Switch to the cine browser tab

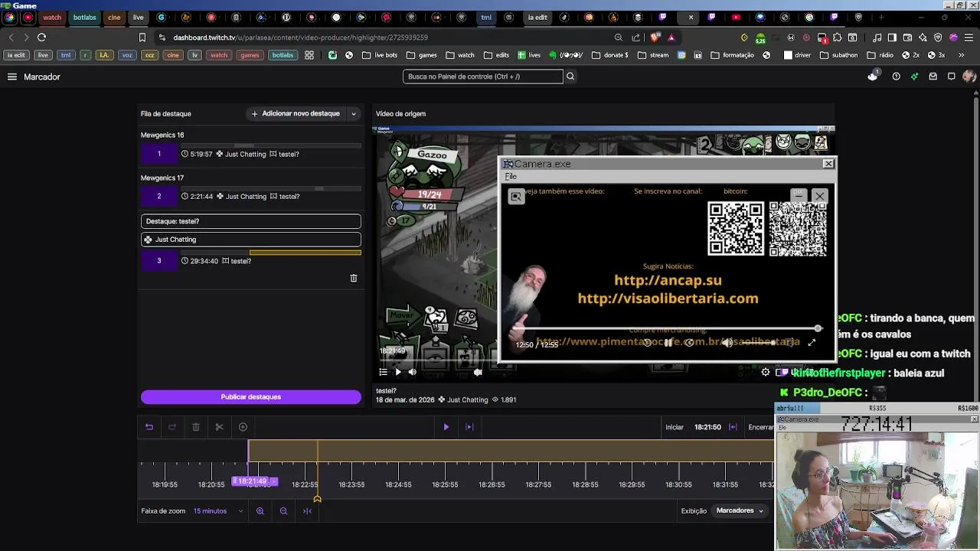coord(114,17)
